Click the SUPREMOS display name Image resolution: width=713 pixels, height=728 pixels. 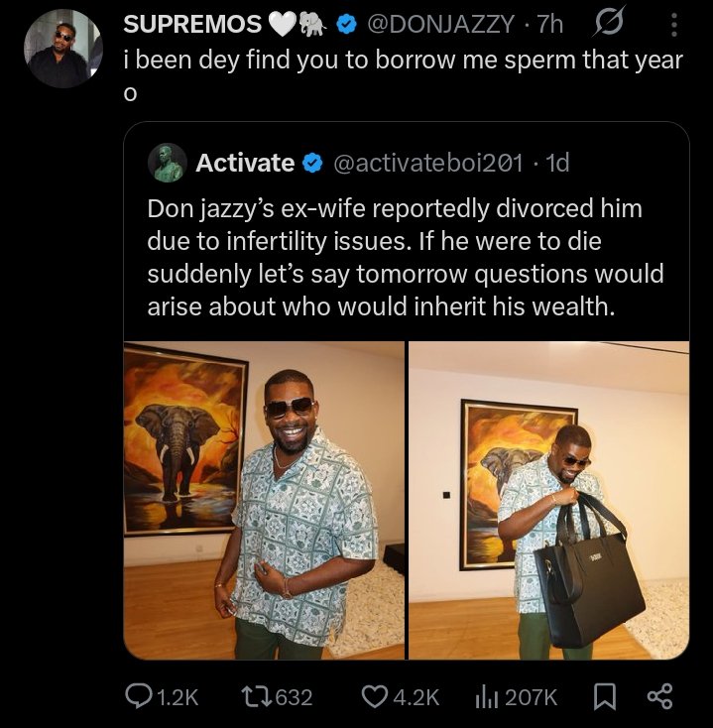tap(192, 24)
